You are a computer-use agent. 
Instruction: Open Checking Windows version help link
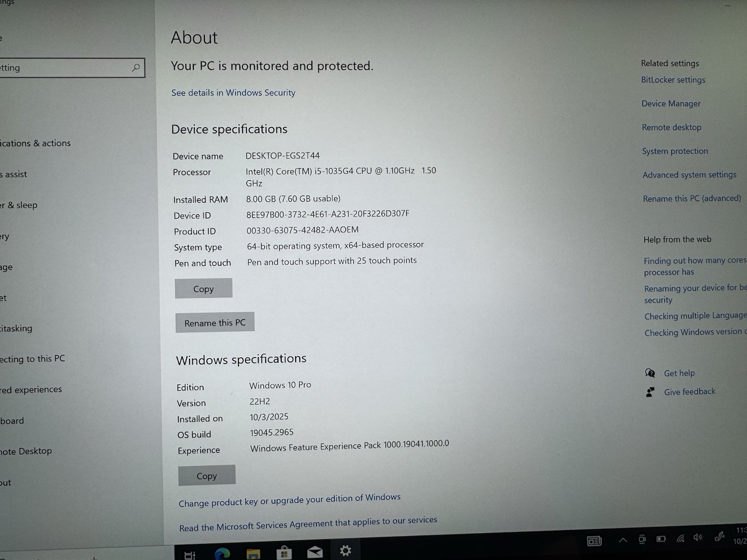[x=695, y=332]
